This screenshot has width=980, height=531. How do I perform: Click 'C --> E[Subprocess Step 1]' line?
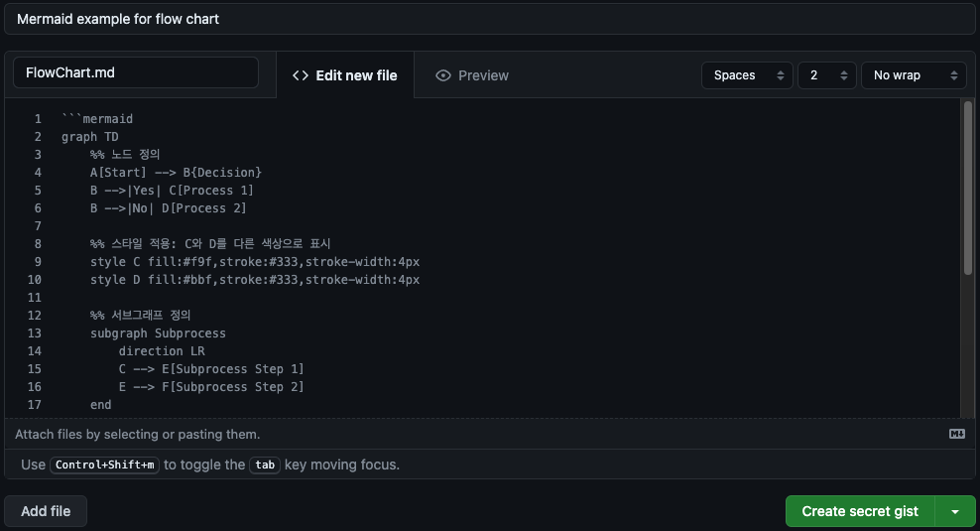click(211, 369)
